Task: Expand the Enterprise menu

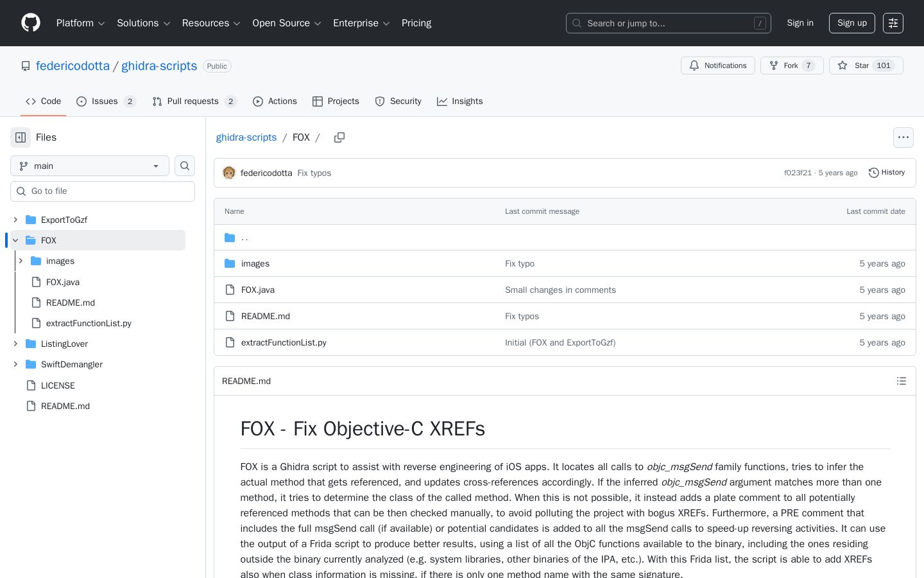Action: pyautogui.click(x=361, y=23)
